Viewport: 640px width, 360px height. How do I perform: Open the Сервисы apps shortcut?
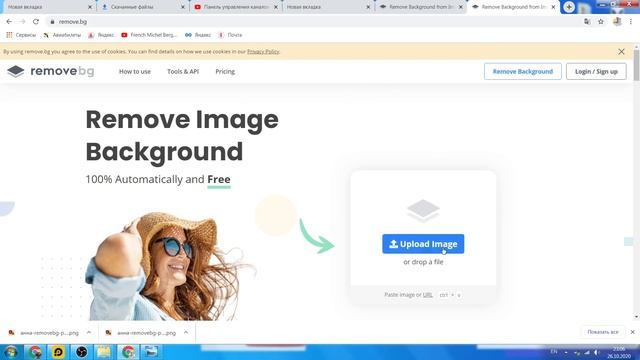coord(21,35)
